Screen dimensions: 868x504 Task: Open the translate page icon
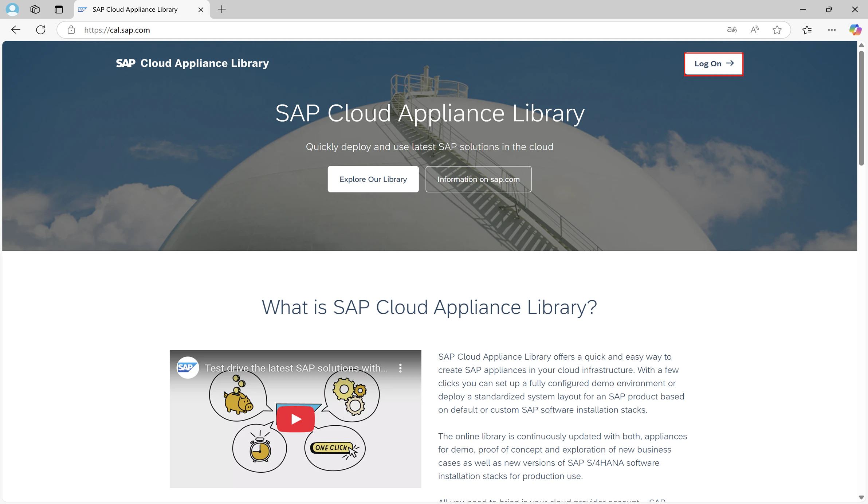(x=732, y=30)
